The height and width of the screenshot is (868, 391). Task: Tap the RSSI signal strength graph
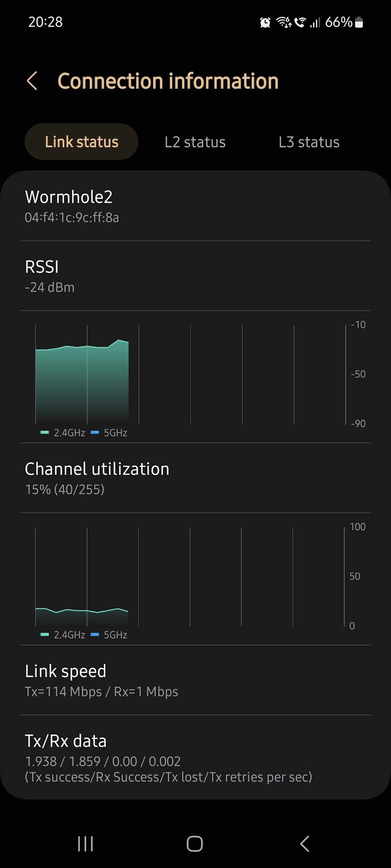click(x=190, y=375)
